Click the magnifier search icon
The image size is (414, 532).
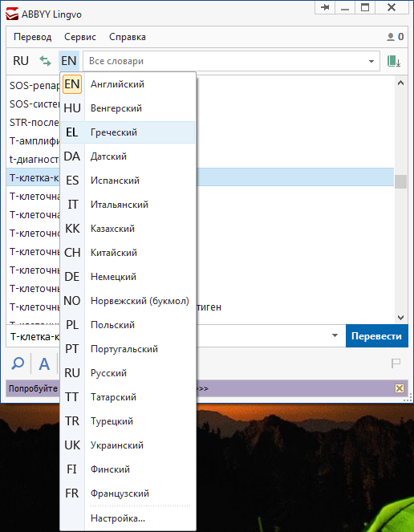pos(18,363)
